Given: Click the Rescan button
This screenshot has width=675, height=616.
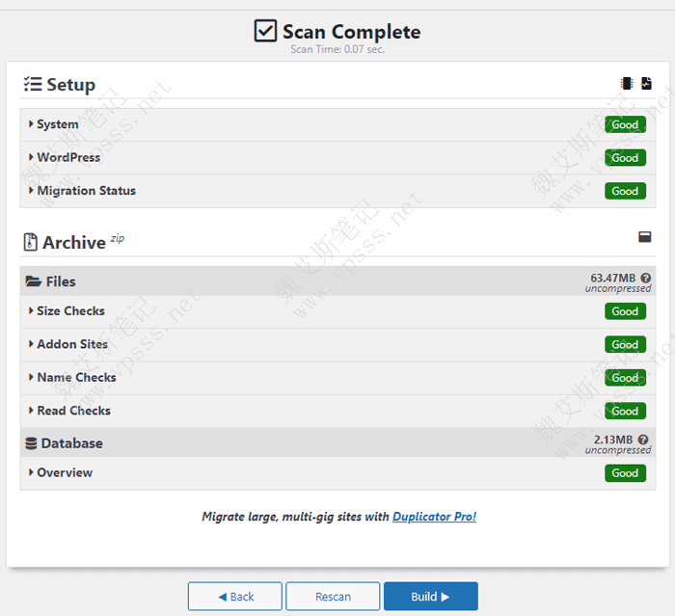Looking at the screenshot, I should pyautogui.click(x=333, y=597).
